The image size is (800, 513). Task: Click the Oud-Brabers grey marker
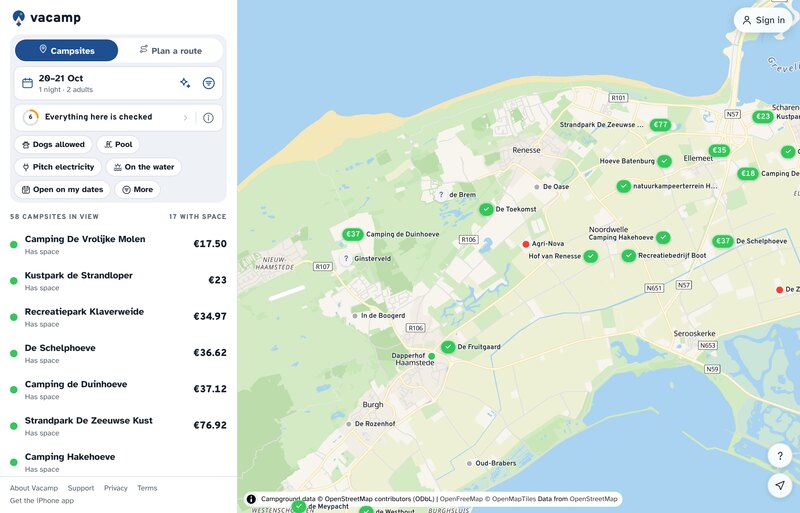469,464
